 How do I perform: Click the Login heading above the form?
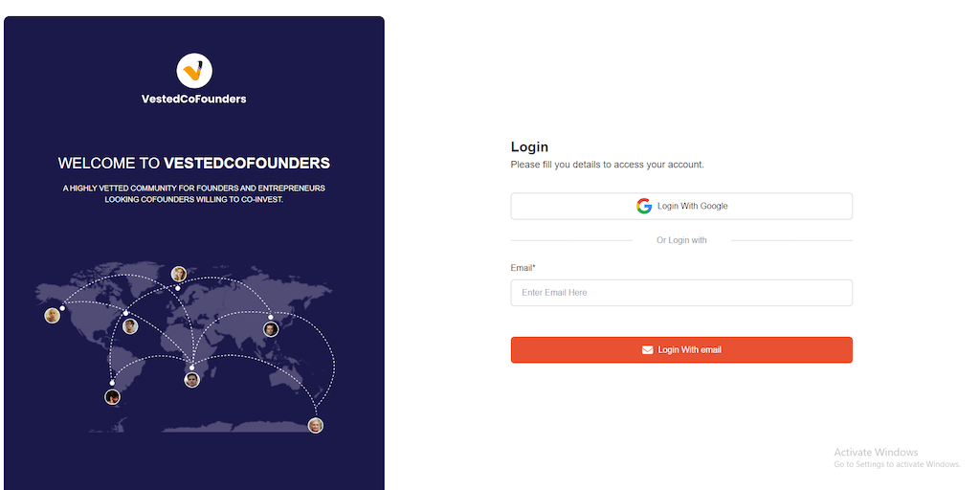coord(529,147)
